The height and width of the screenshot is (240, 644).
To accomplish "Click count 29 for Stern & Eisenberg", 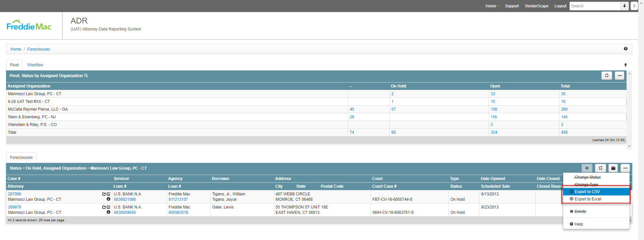I will (x=352, y=117).
